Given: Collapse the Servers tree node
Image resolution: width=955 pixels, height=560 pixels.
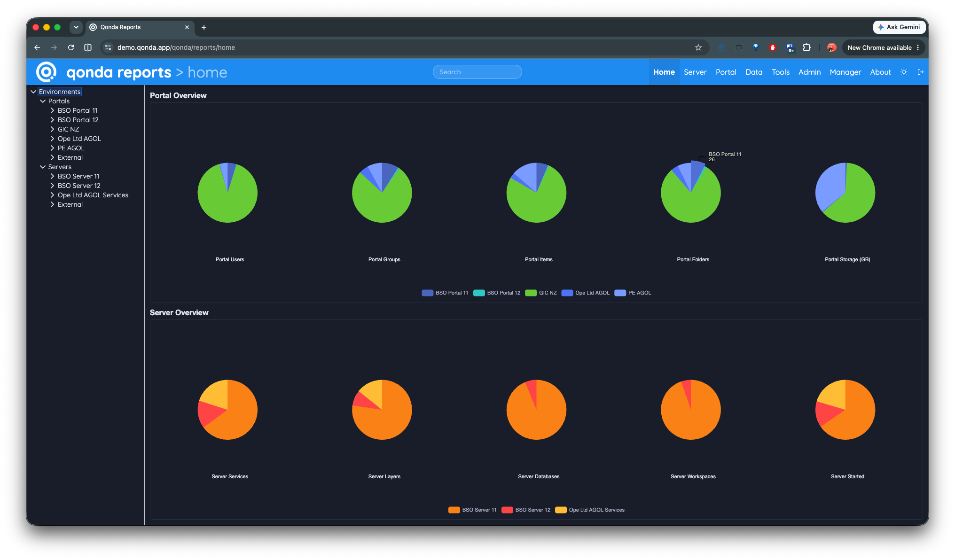Looking at the screenshot, I should [x=43, y=167].
